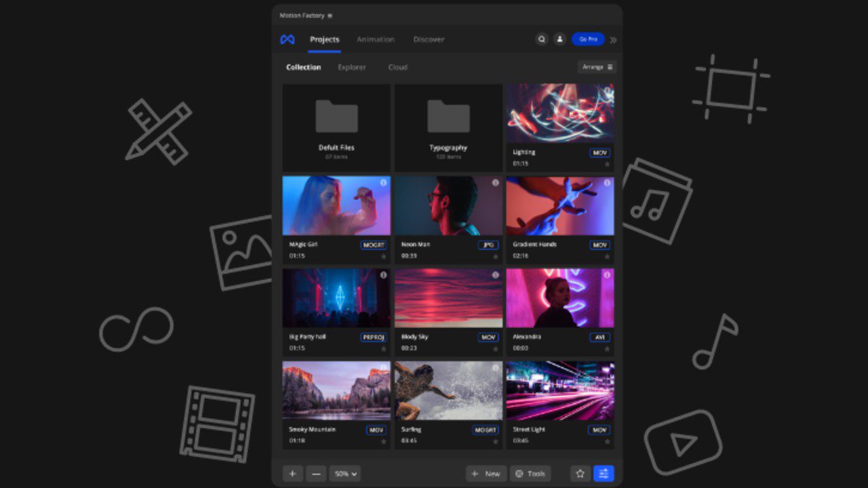Expand the Arrange sorting menu

coord(597,67)
